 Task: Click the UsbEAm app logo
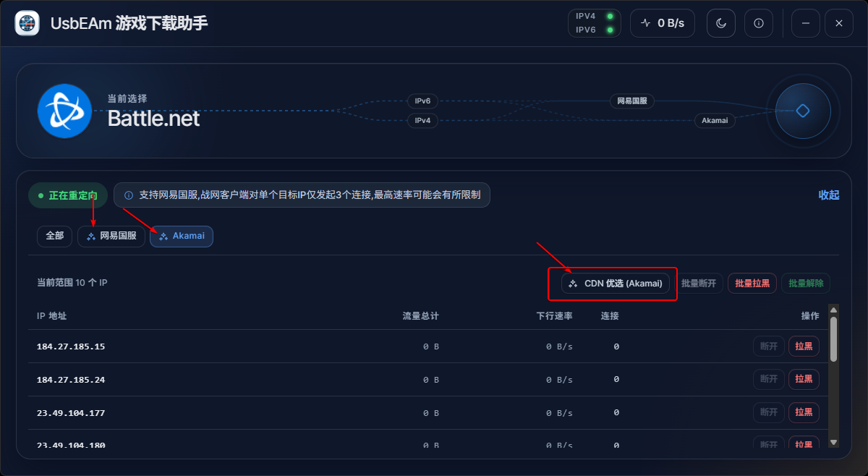tap(27, 23)
